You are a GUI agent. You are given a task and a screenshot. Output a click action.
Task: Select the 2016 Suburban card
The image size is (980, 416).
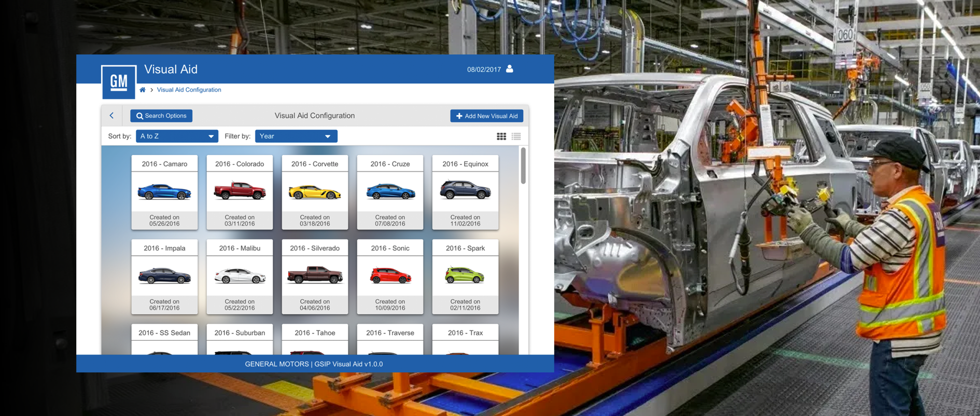point(240,339)
